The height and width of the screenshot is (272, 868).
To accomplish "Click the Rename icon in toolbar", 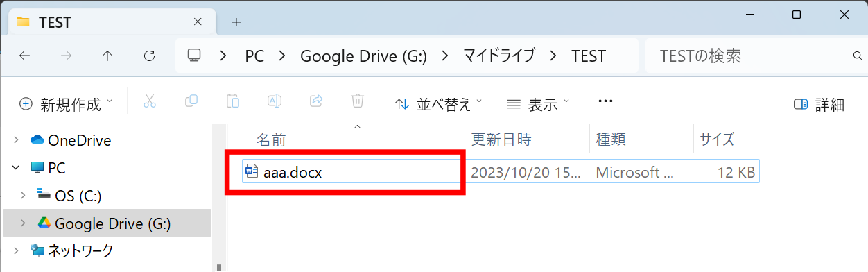I will pyautogui.click(x=275, y=101).
